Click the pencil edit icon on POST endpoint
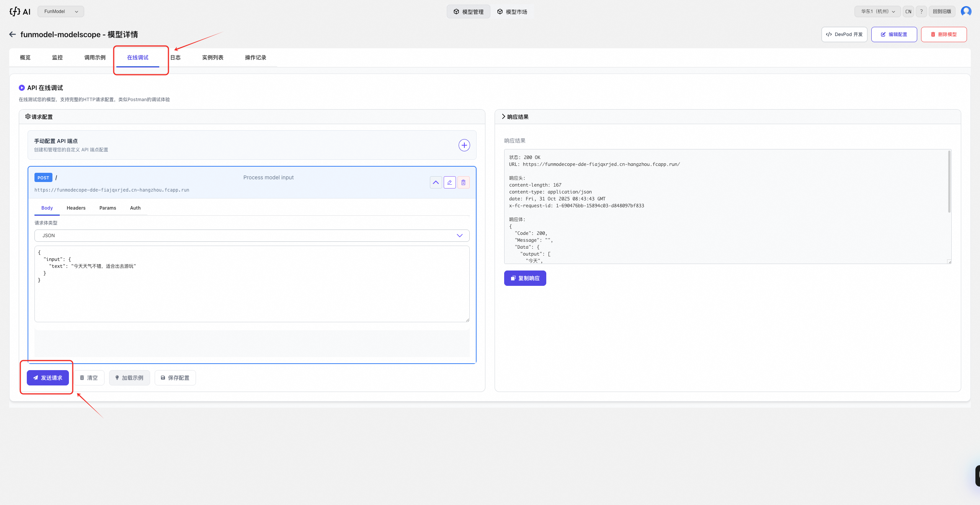The image size is (980, 505). (449, 182)
